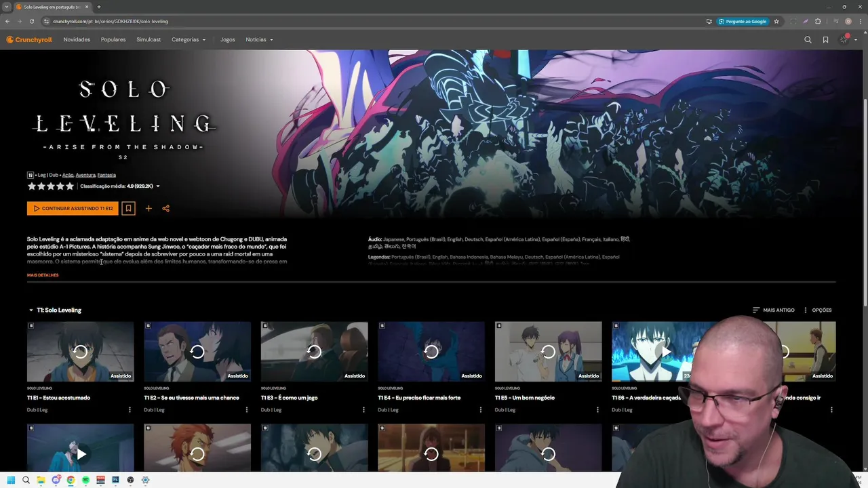The width and height of the screenshot is (868, 488).
Task: Open the Opções menu for season
Action: pos(817,310)
